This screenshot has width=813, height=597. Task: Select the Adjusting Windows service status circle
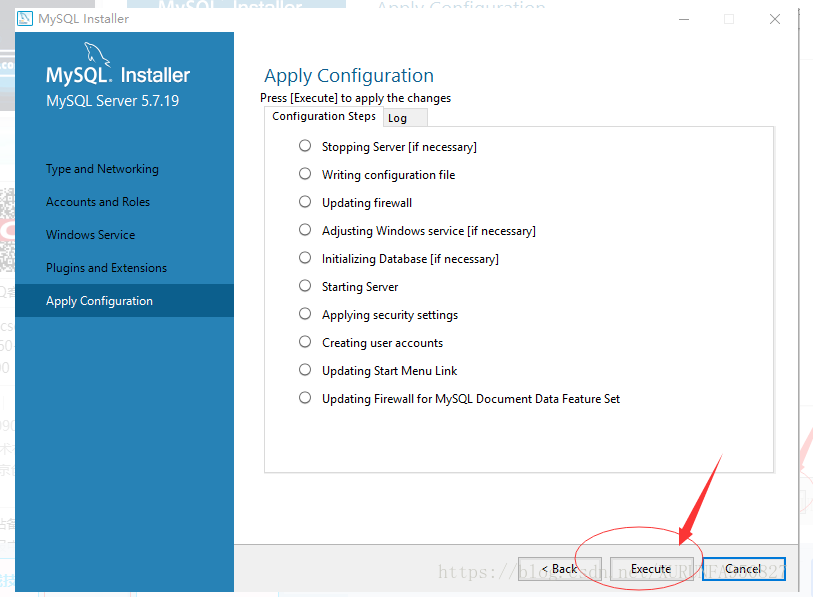(305, 230)
